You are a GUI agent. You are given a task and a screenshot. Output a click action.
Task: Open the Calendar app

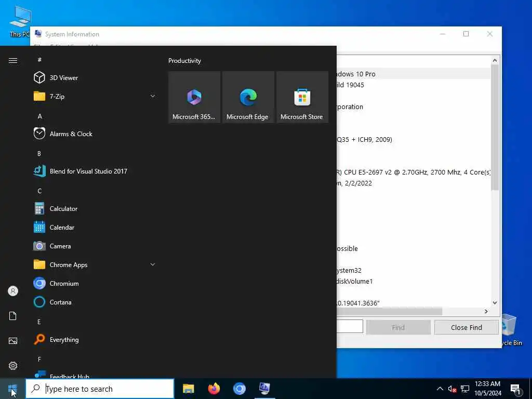(95, 228)
